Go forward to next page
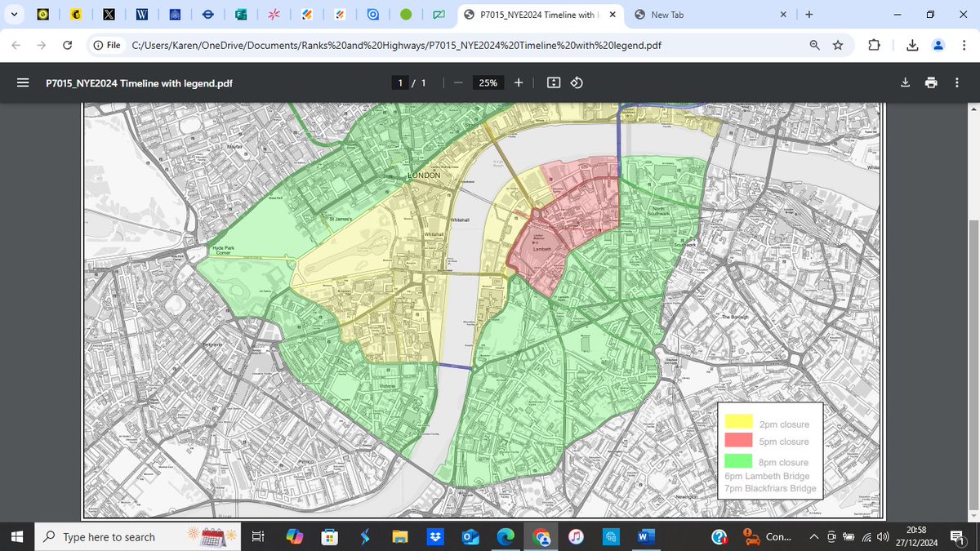The image size is (980, 551). click(x=42, y=46)
